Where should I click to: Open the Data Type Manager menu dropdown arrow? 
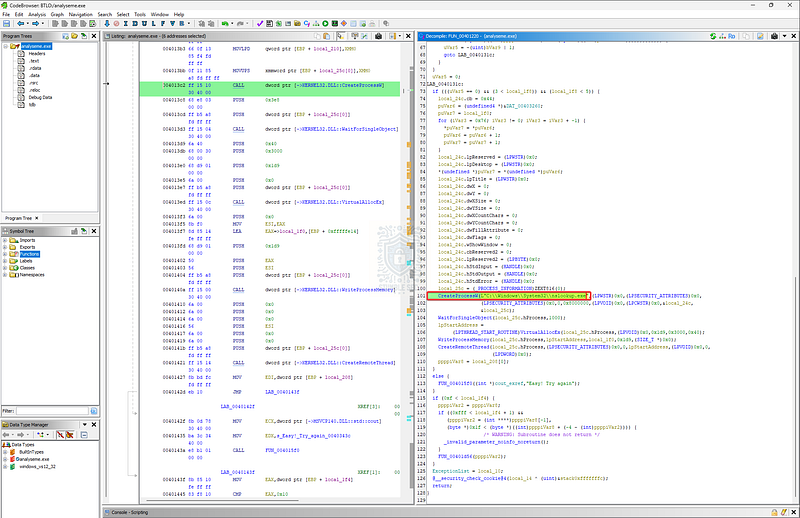click(85, 425)
